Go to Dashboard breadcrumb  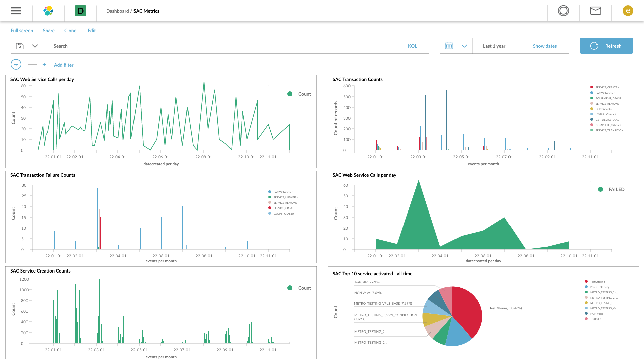point(117,11)
